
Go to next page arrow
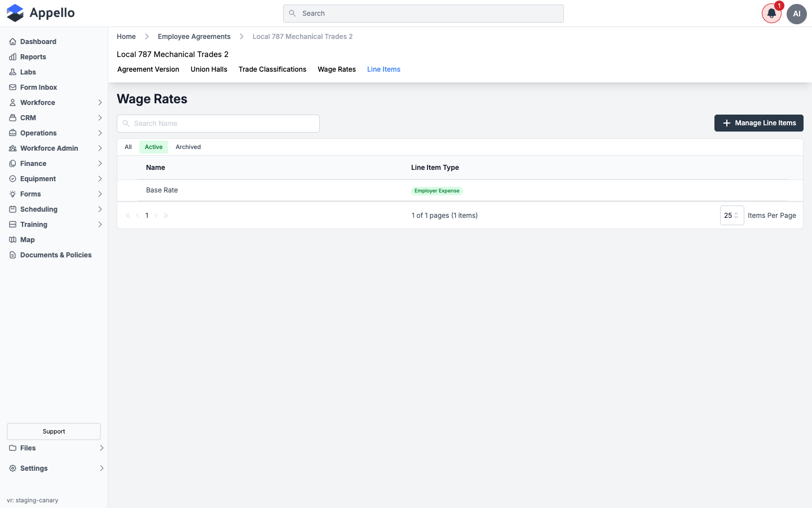pyautogui.click(x=156, y=216)
